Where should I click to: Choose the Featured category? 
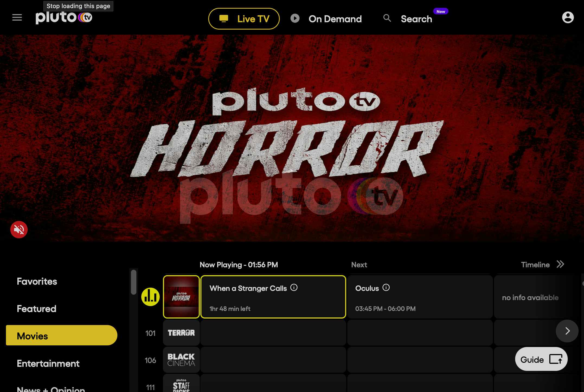36,309
